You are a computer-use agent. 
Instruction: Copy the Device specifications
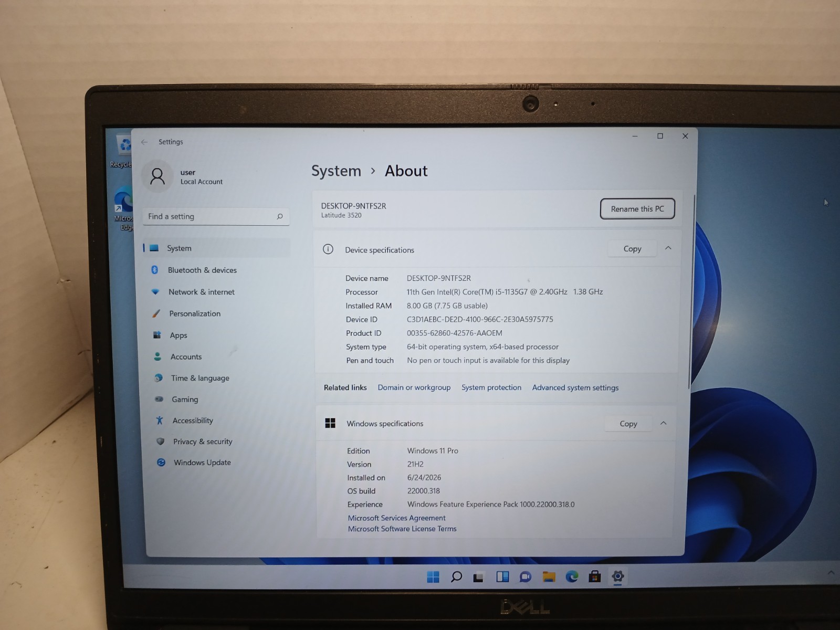click(x=632, y=249)
